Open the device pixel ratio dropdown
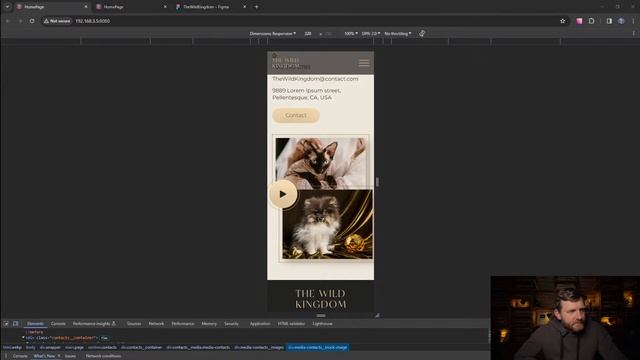Image resolution: width=640 pixels, height=360 pixels. click(x=371, y=33)
